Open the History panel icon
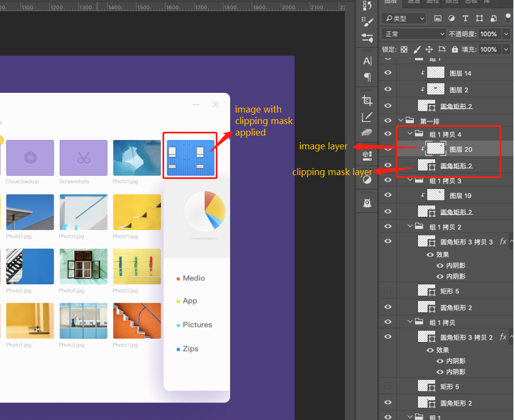The height and width of the screenshot is (420, 515). point(367,5)
